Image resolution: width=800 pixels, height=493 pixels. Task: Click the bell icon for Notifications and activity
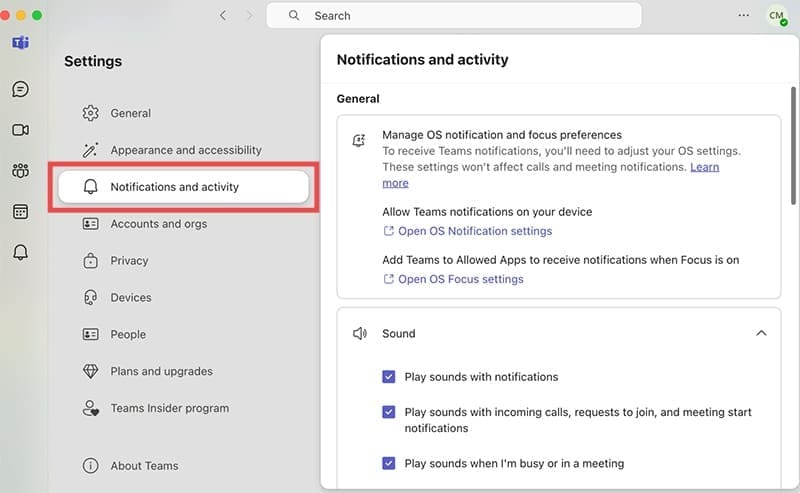click(x=90, y=187)
